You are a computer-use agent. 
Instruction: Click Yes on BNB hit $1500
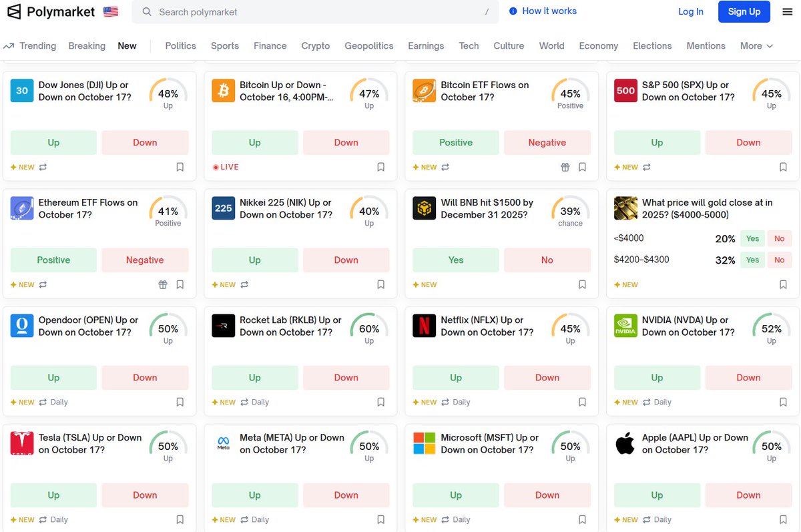pos(456,260)
